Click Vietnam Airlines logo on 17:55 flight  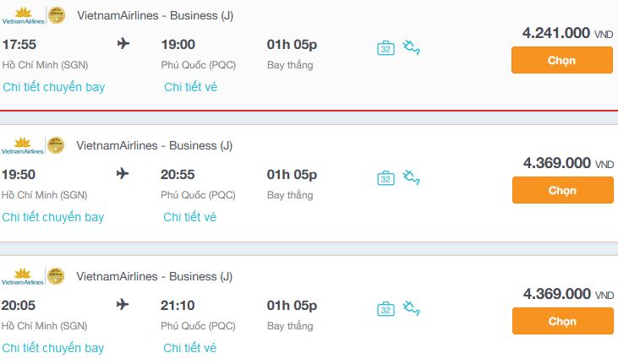point(23,16)
